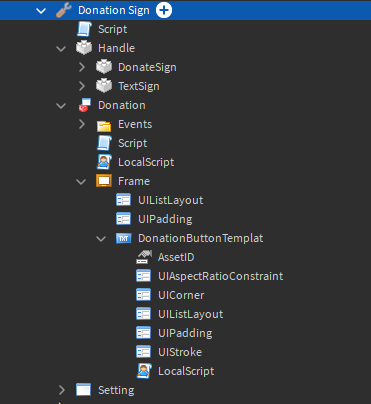Click the TextSign part icon
371x404 pixels.
(x=104, y=86)
